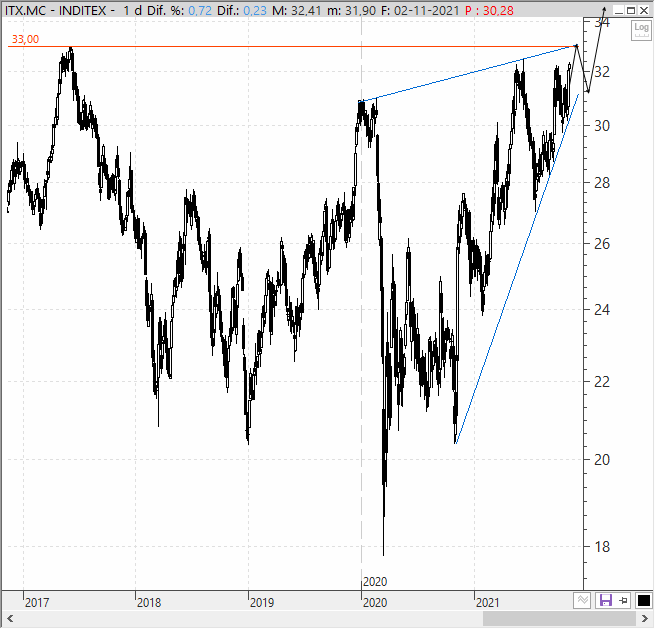Click the purple save (floppy disk) icon
655x629 pixels.
605,601
